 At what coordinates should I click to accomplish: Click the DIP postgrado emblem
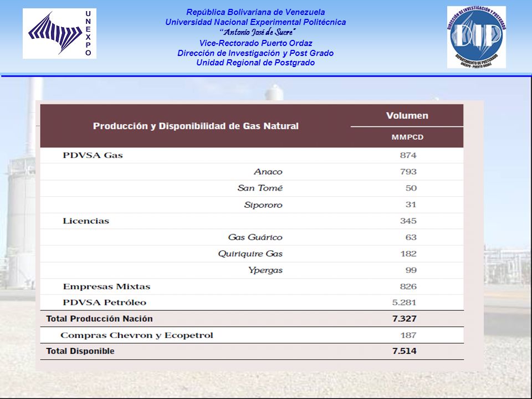(x=477, y=37)
